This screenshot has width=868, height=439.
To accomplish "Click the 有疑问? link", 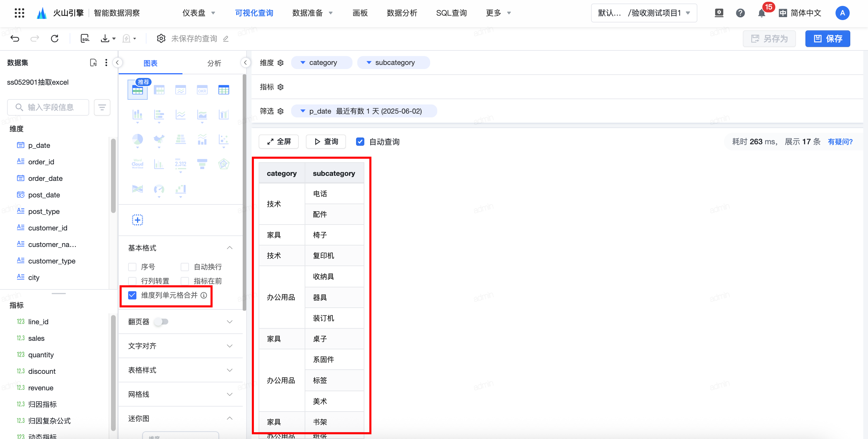I will 840,142.
